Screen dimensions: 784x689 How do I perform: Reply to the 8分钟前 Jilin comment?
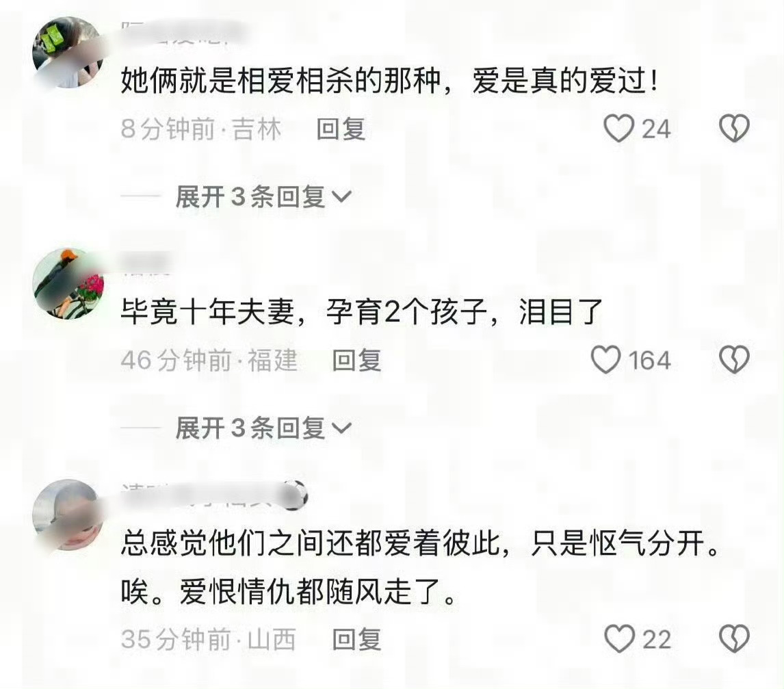click(341, 129)
